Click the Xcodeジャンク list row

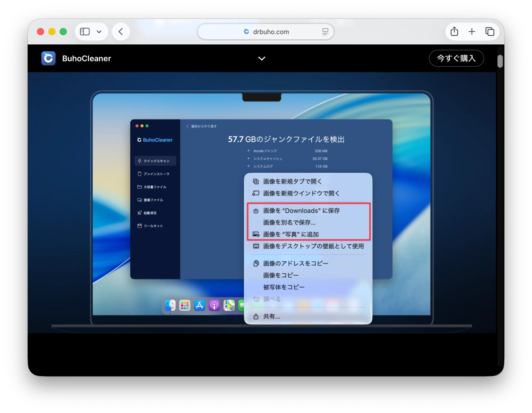(x=288, y=151)
